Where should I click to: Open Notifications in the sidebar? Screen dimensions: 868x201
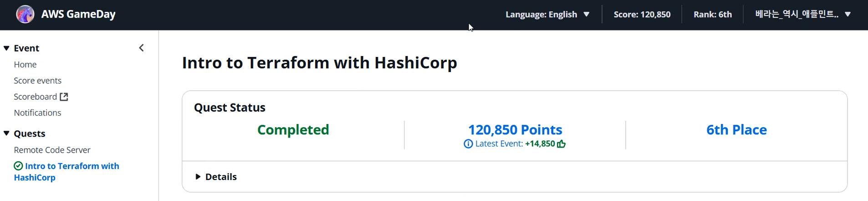pyautogui.click(x=37, y=113)
